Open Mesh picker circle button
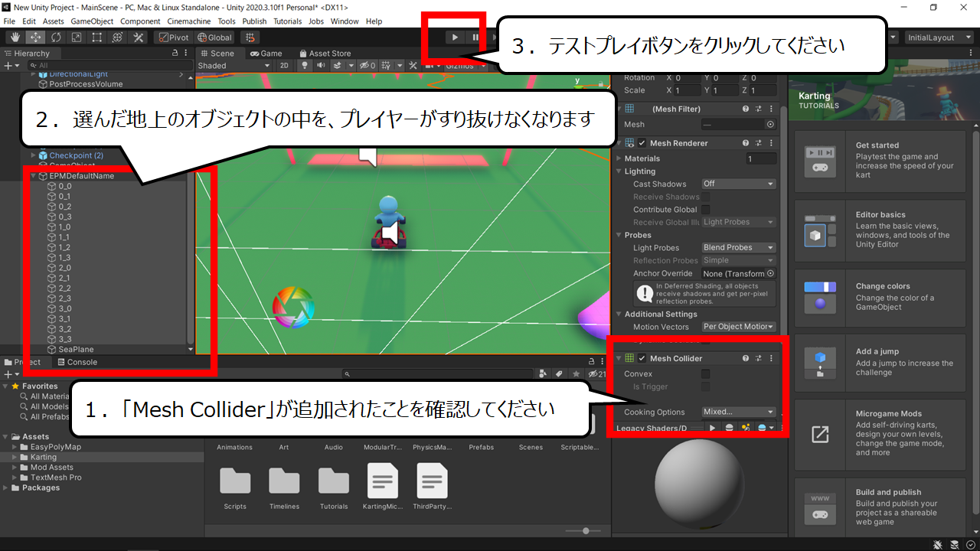 tap(770, 124)
